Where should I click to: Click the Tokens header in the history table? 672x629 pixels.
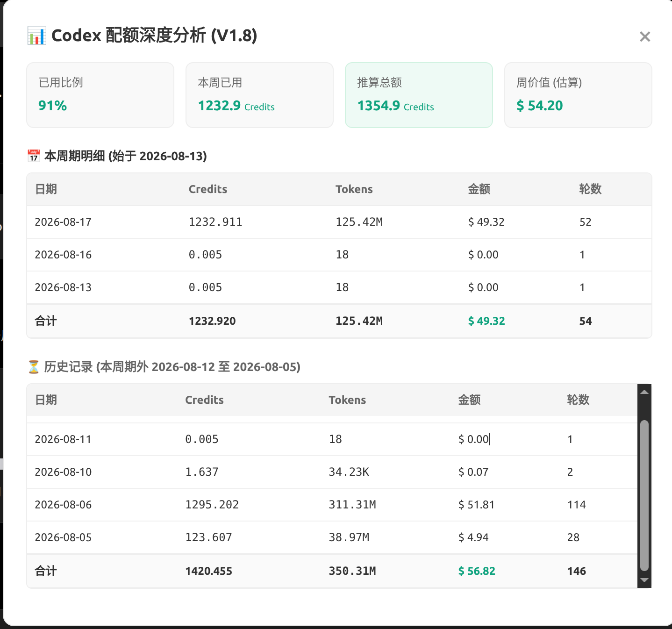tap(347, 400)
